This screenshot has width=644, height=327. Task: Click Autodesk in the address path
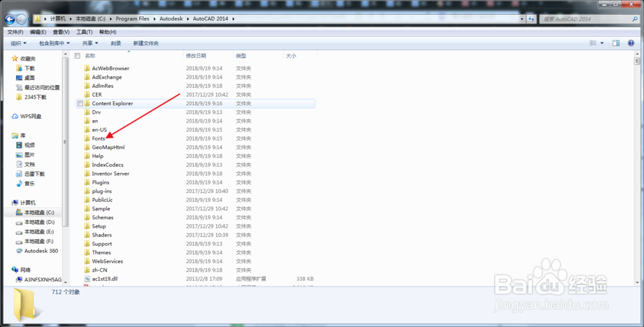[x=171, y=19]
